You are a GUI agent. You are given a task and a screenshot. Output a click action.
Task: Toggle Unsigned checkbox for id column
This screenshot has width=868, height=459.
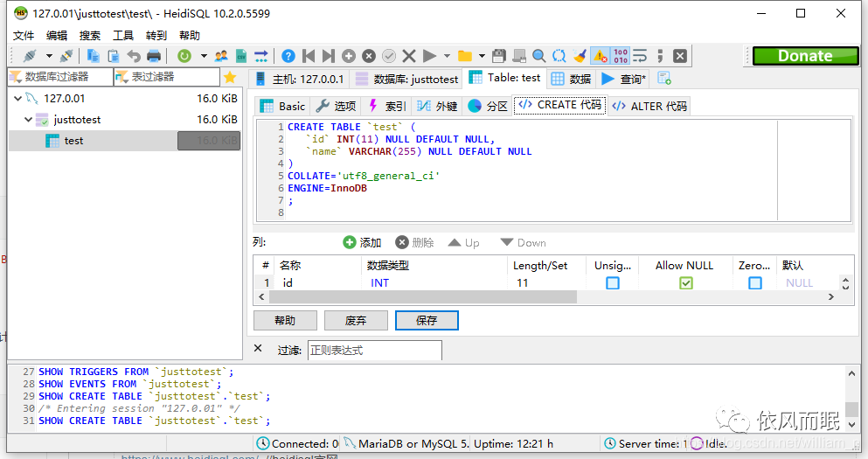pyautogui.click(x=613, y=283)
